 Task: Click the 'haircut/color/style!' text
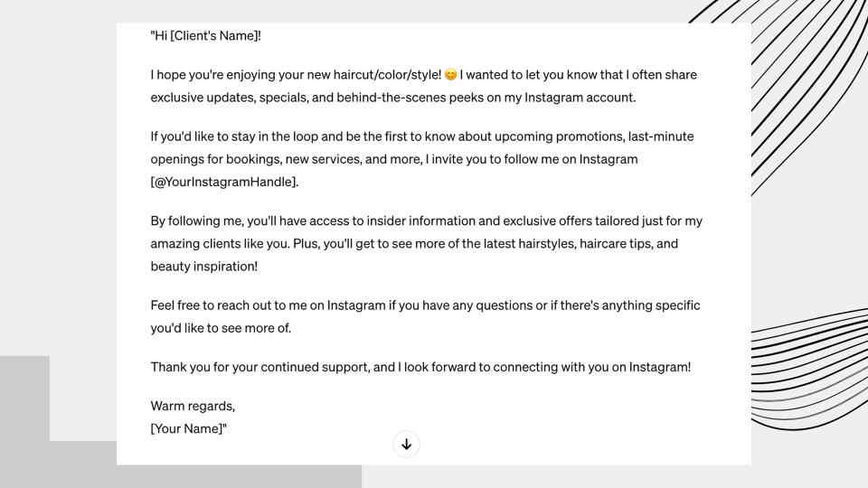tap(388, 75)
